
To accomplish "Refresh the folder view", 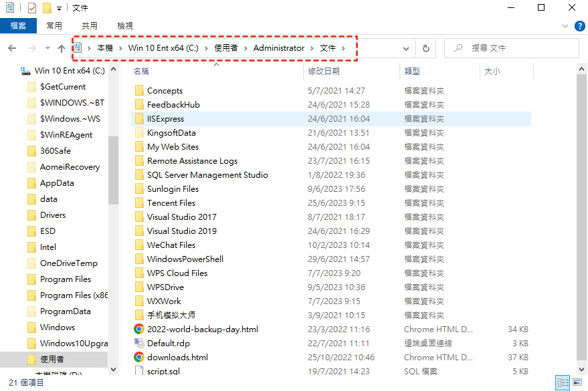I will [x=426, y=48].
